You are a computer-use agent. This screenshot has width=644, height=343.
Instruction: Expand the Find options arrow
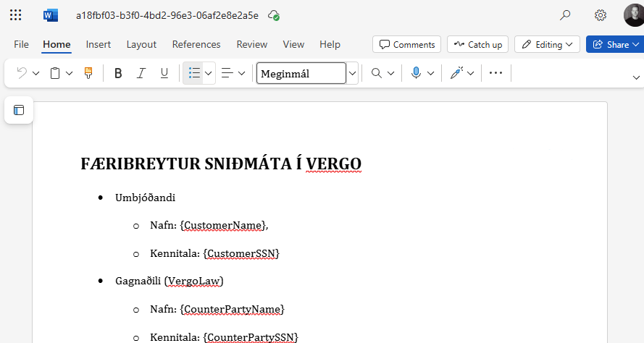click(x=391, y=73)
